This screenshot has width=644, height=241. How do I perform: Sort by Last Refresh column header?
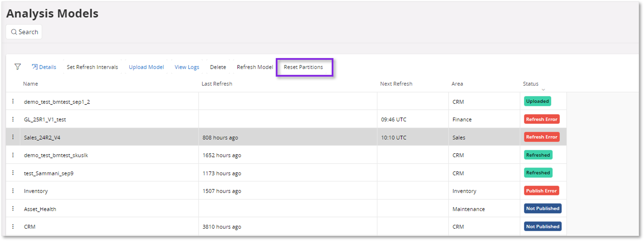click(x=217, y=84)
